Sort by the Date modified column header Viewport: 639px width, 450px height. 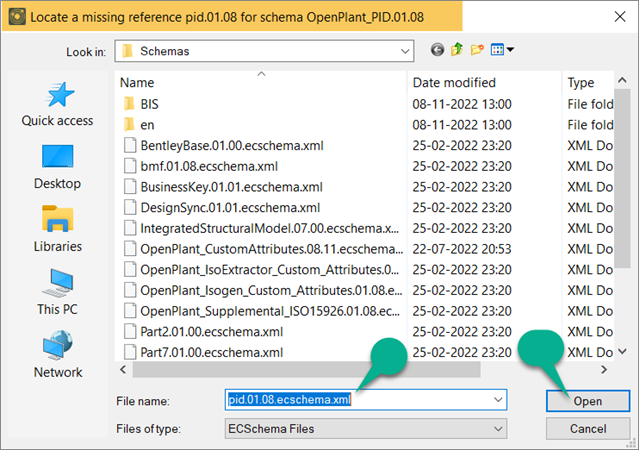pyautogui.click(x=453, y=83)
